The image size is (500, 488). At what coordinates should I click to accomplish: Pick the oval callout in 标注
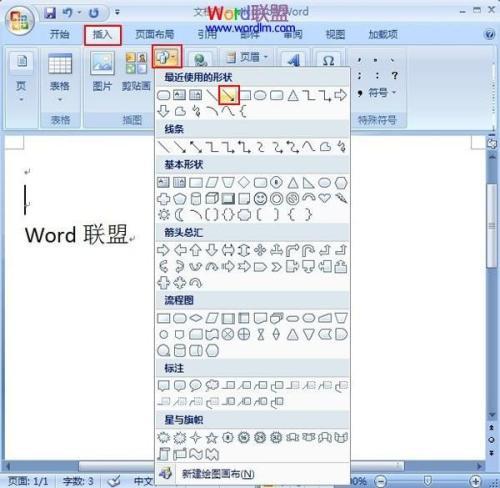tap(196, 386)
